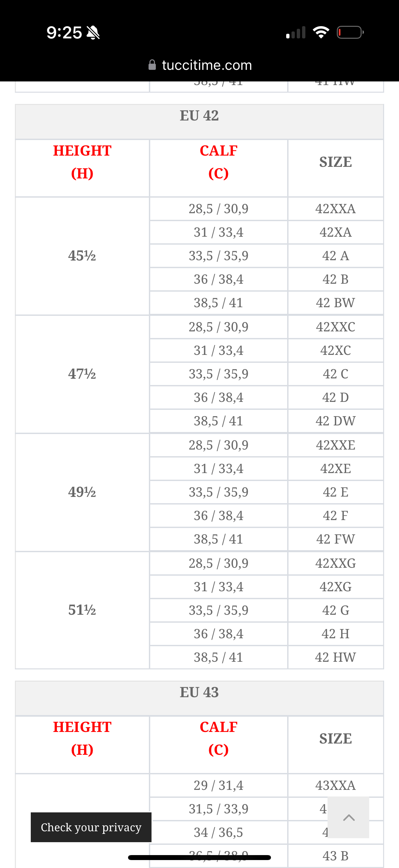Tap the scroll-to-top chevron button

[348, 817]
